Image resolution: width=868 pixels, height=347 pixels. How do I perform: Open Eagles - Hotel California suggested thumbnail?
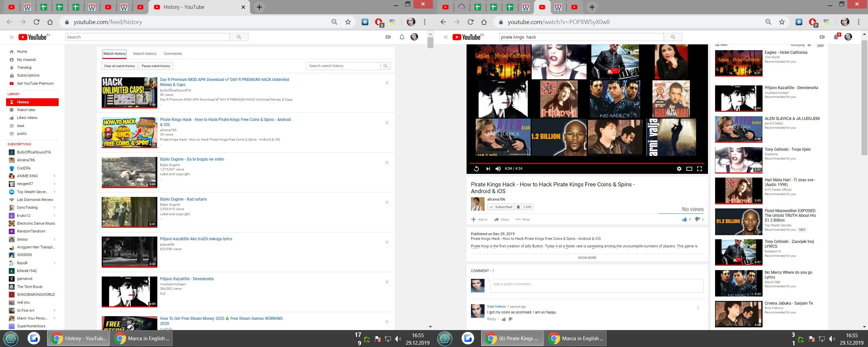pyautogui.click(x=739, y=63)
